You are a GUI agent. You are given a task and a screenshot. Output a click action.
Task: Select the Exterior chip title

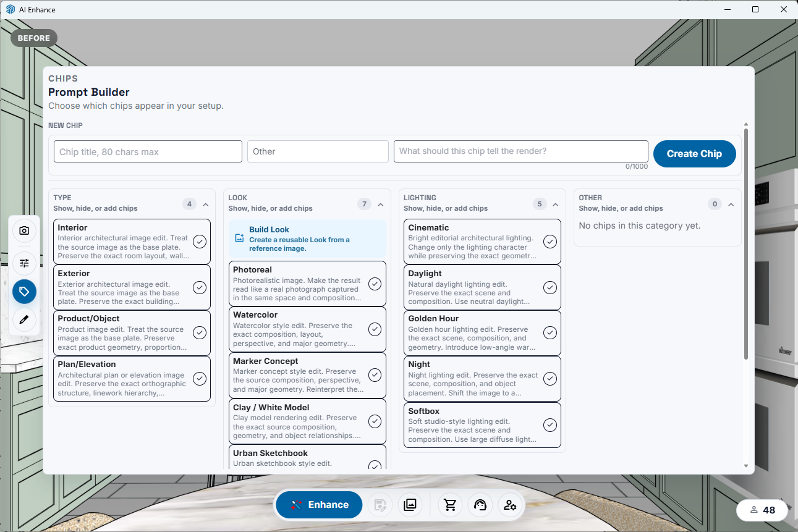coord(74,274)
